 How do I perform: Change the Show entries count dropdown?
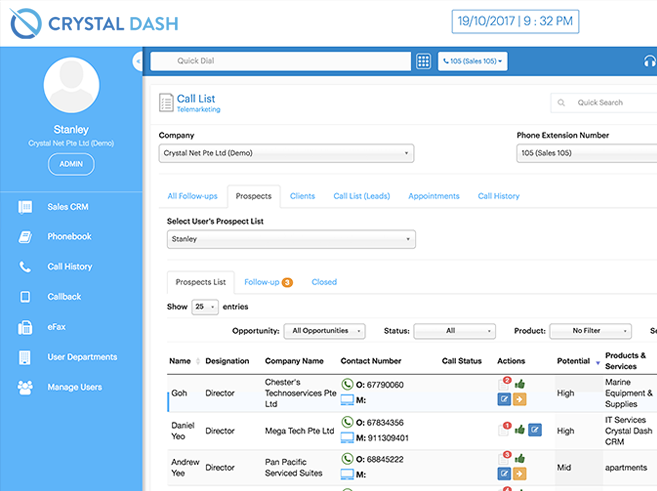pyautogui.click(x=205, y=307)
